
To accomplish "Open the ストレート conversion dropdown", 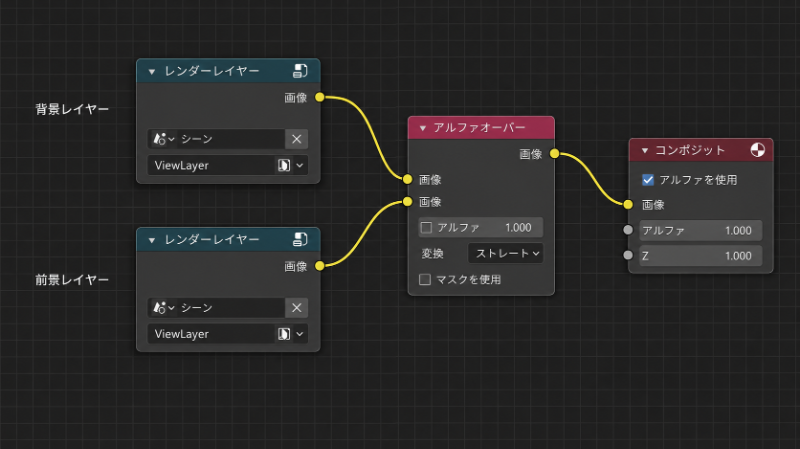I will (505, 253).
